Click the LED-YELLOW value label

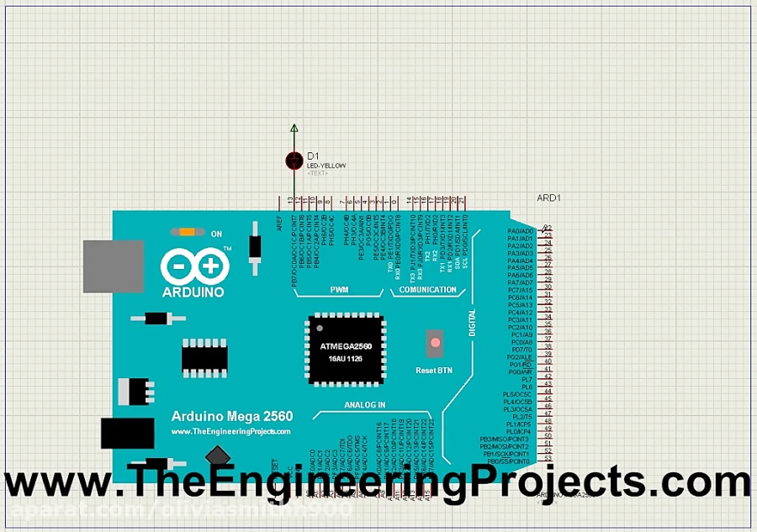(x=326, y=166)
